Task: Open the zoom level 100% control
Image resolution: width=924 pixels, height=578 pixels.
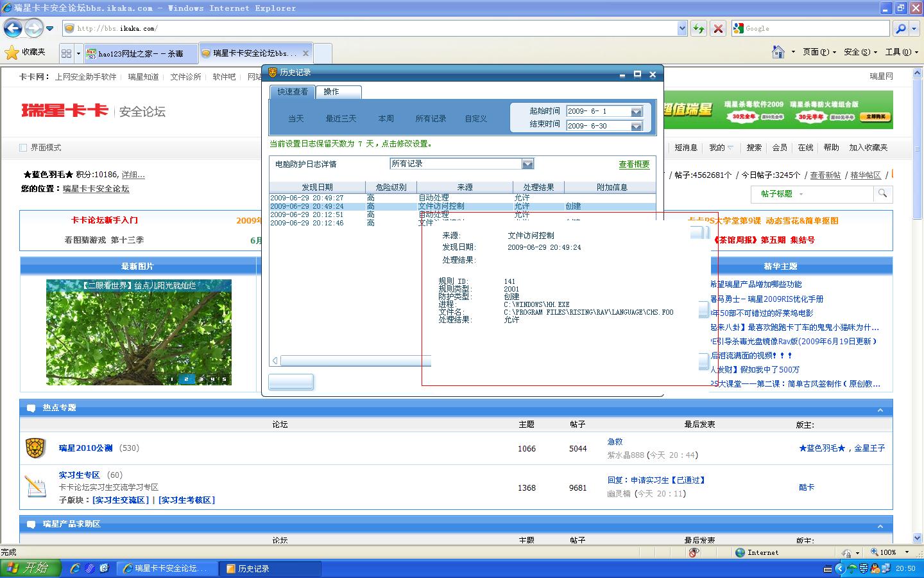Action: tap(889, 552)
